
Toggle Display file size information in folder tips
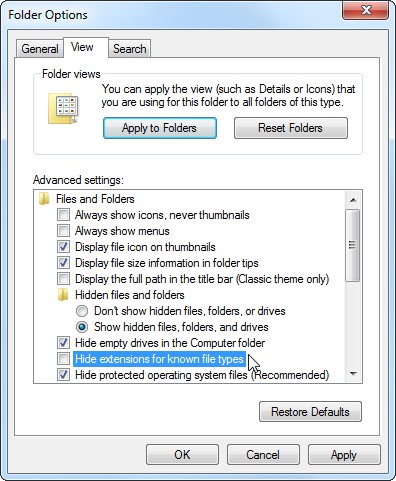[63, 263]
